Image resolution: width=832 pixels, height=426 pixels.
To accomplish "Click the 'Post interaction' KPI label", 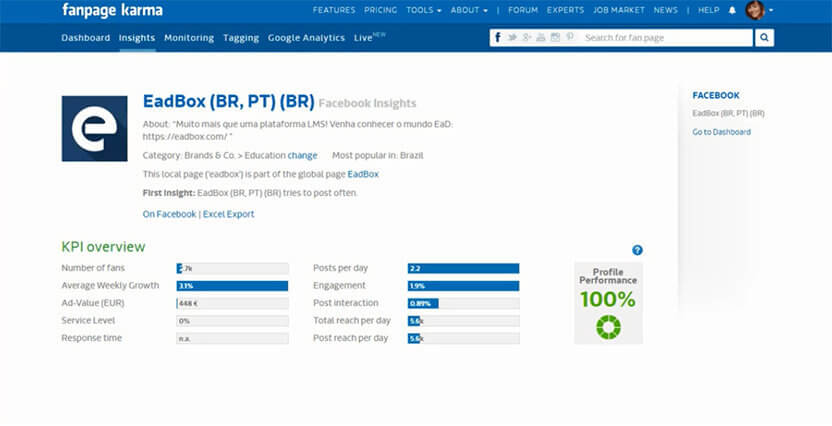I will (345, 303).
